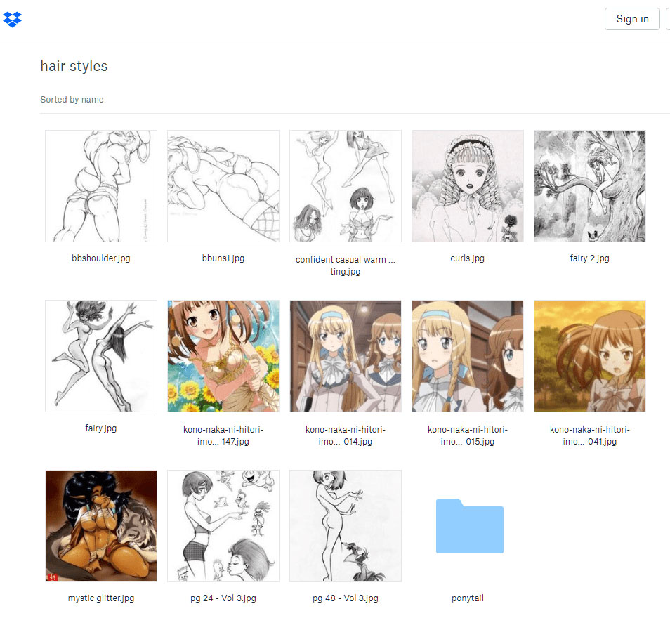Open the ponytail folder icon
This screenshot has width=670, height=644.
(x=469, y=526)
